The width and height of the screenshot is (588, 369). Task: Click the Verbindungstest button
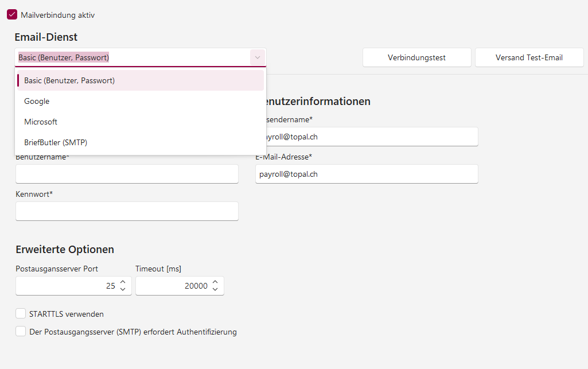[x=416, y=57]
